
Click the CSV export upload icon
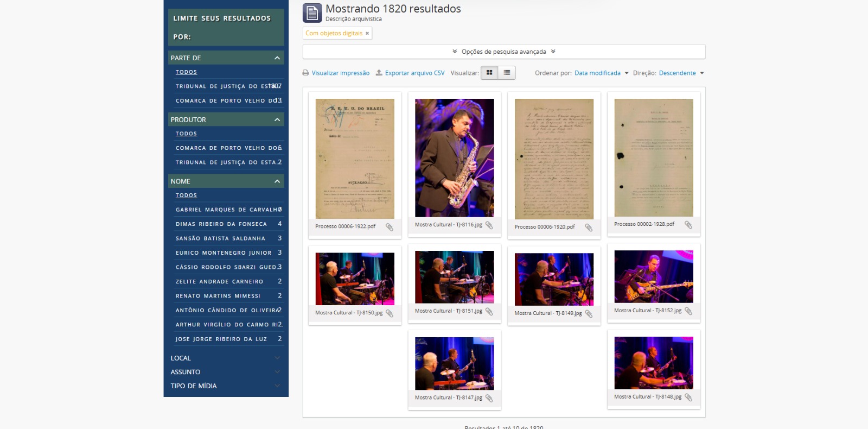tap(379, 73)
